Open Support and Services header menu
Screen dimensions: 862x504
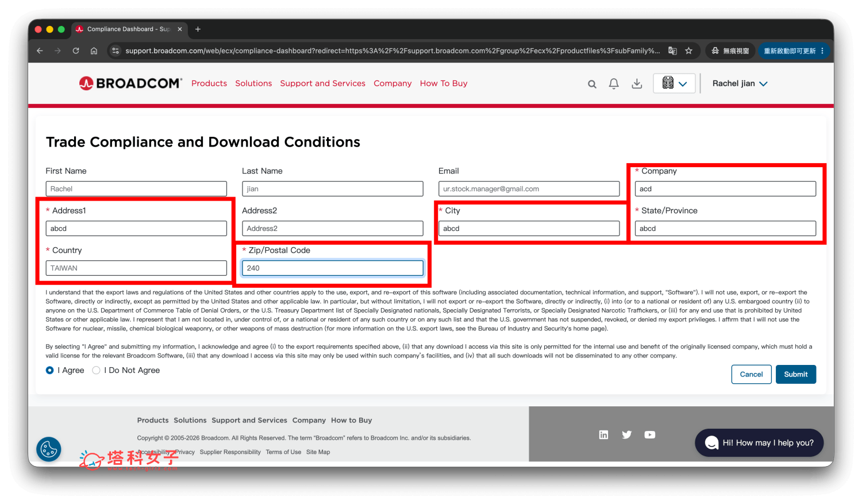click(x=322, y=83)
